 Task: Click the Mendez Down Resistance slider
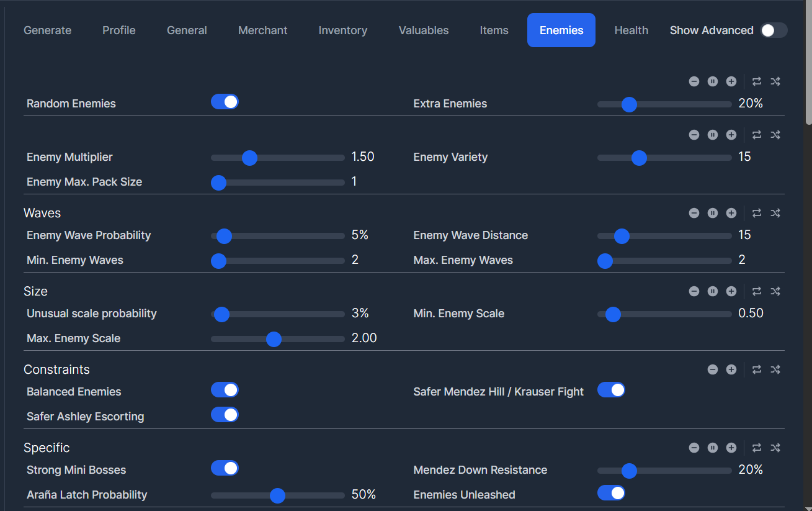coord(664,471)
